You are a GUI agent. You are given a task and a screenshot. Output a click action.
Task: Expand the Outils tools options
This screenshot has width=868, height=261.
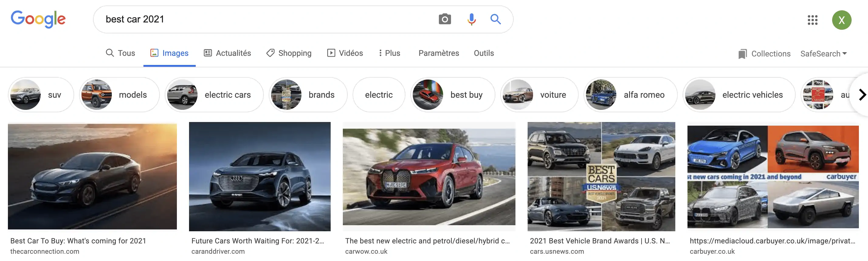click(x=484, y=53)
